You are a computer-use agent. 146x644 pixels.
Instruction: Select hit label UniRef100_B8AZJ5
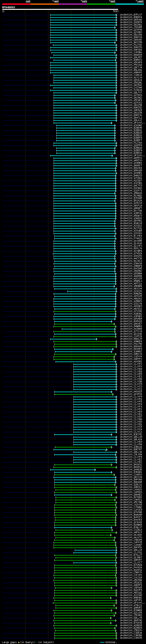[x=131, y=339]
